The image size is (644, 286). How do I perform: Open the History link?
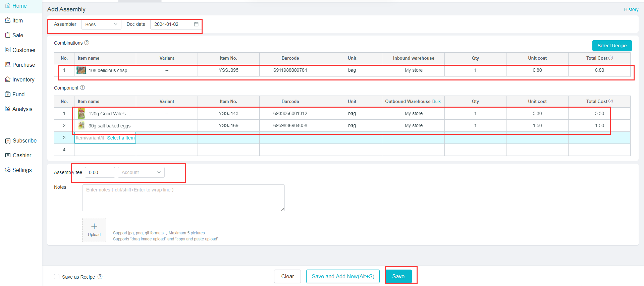pyautogui.click(x=631, y=9)
